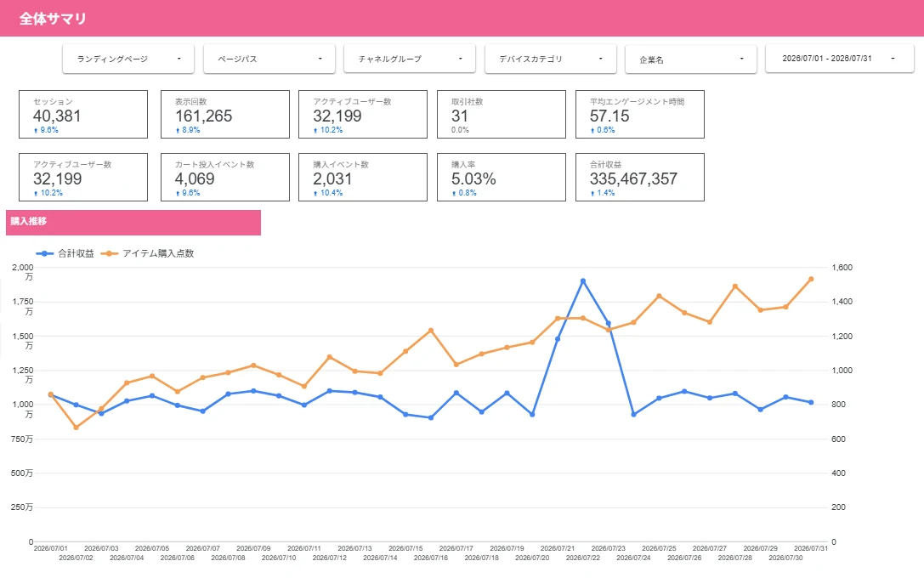Screen dimensions: 924x578
Task: Click the right axis label 400
Action: 838,473
